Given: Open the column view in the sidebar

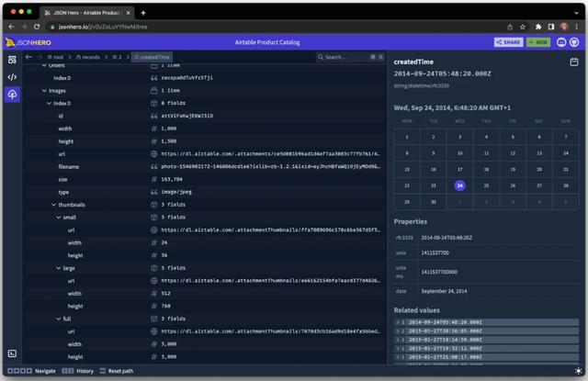Looking at the screenshot, I should click(12, 60).
